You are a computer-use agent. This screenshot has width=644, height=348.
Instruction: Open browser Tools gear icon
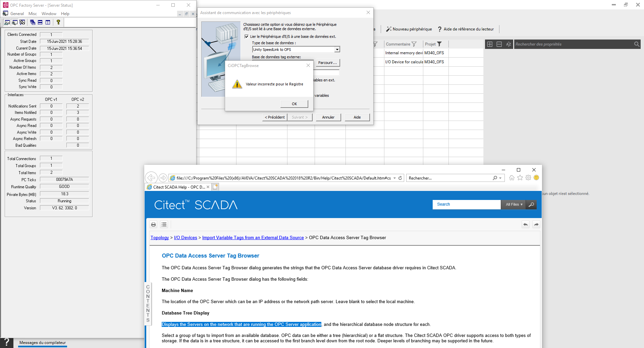pyautogui.click(x=528, y=178)
